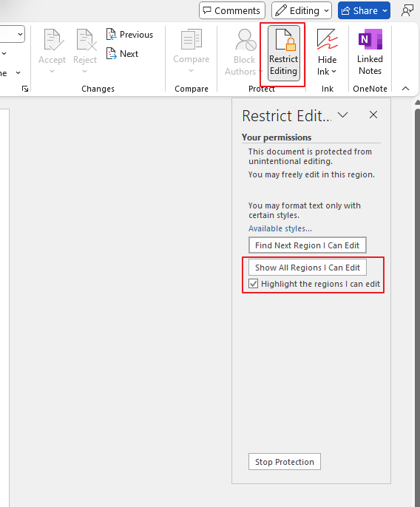Click the Share button

pyautogui.click(x=364, y=10)
